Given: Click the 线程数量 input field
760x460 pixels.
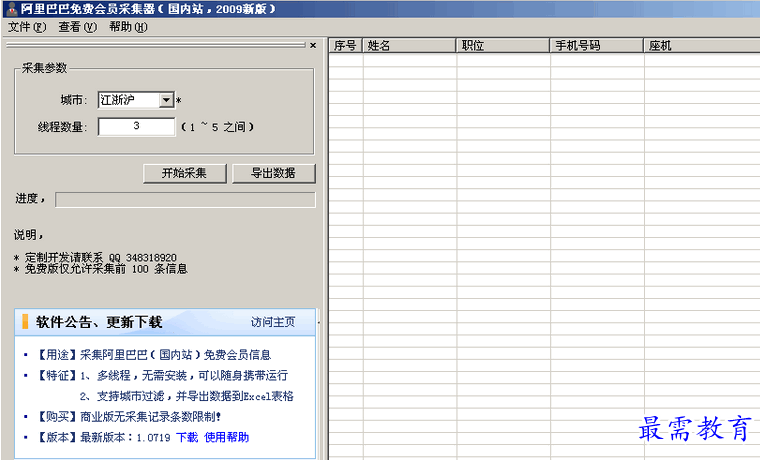Looking at the screenshot, I should pos(136,127).
